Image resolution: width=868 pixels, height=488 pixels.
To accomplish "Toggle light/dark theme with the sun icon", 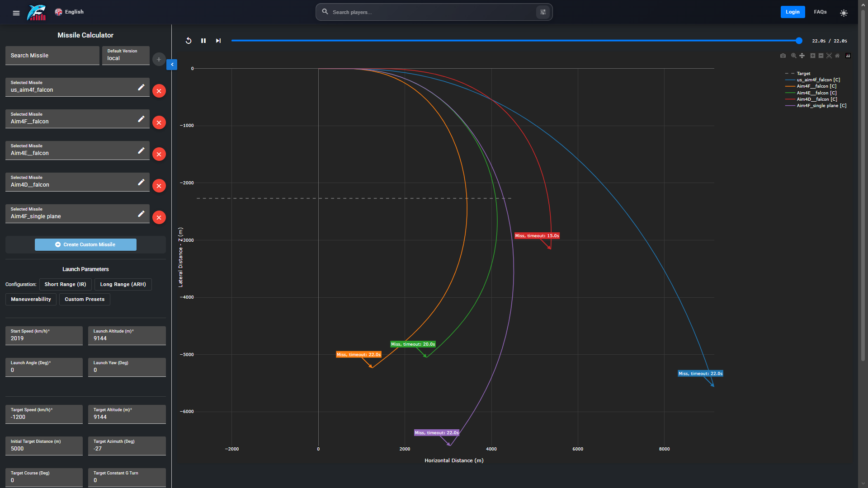I will [844, 13].
